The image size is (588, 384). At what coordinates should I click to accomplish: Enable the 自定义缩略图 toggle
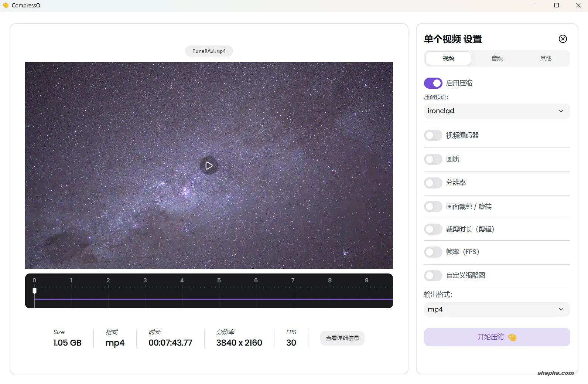coord(433,275)
